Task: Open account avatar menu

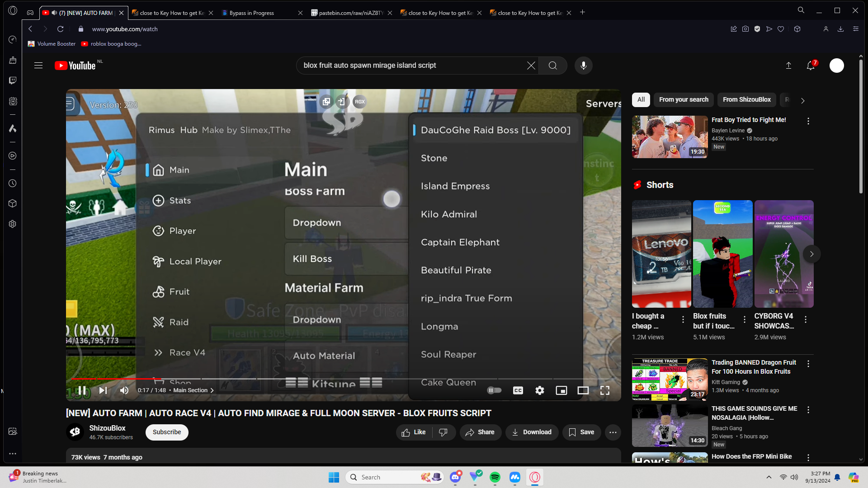Action: pyautogui.click(x=837, y=66)
